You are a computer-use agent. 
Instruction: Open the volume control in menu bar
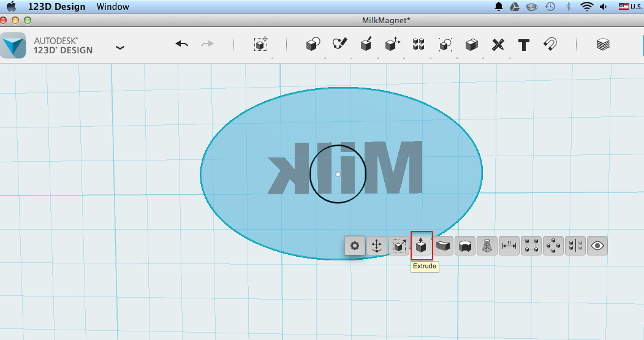pos(604,7)
